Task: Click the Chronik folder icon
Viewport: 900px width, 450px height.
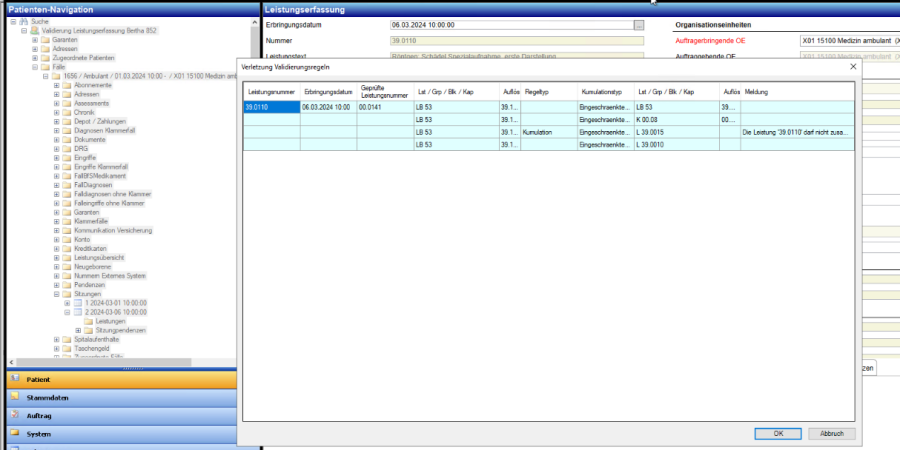Action: (67, 112)
